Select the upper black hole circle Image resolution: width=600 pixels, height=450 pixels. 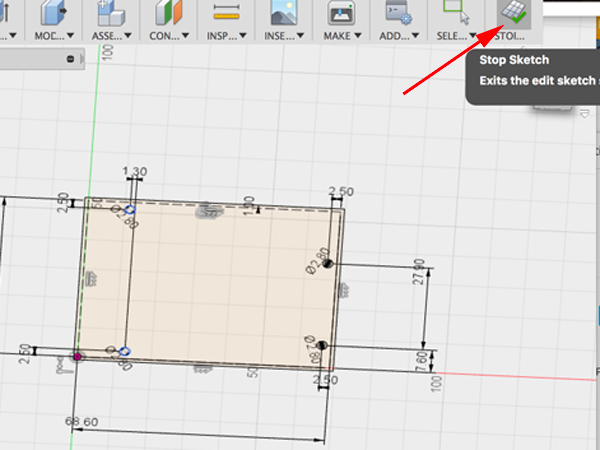point(328,264)
